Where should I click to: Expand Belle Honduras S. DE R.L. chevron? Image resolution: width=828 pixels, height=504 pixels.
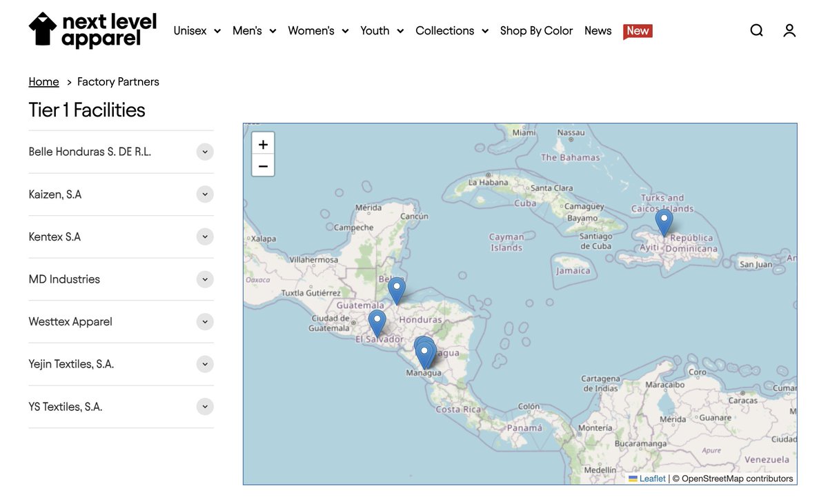[205, 152]
